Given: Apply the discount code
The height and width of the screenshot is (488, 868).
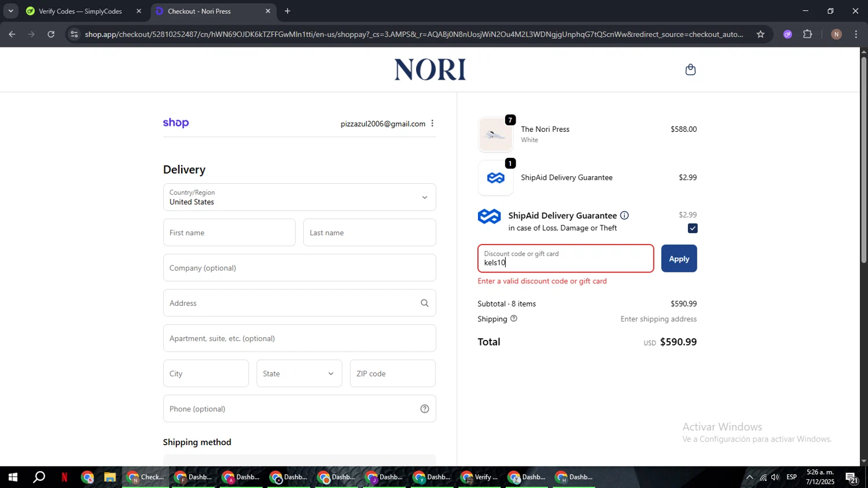Looking at the screenshot, I should point(679,258).
